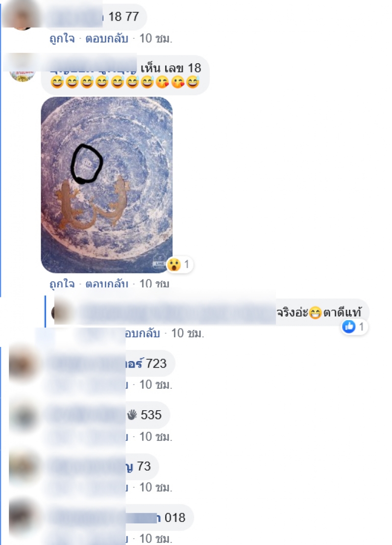392x545 pixels.
Task: Open the timestamp under the 73 comment
Action: (156, 487)
